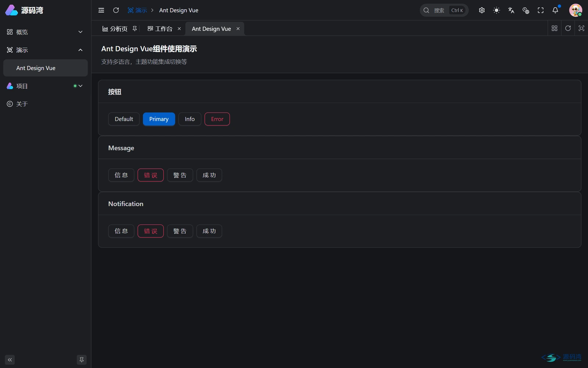The width and height of the screenshot is (588, 368).
Task: Click the Primary button
Action: (x=159, y=119)
